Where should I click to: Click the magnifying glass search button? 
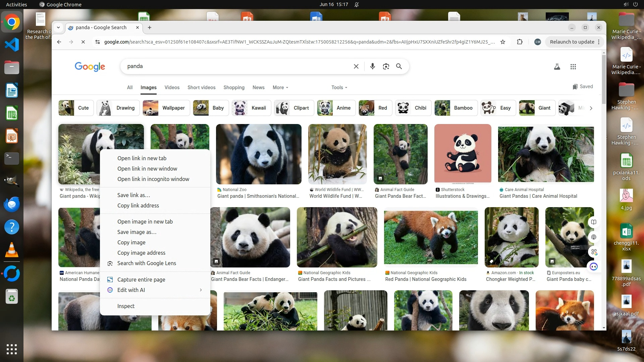399,66
